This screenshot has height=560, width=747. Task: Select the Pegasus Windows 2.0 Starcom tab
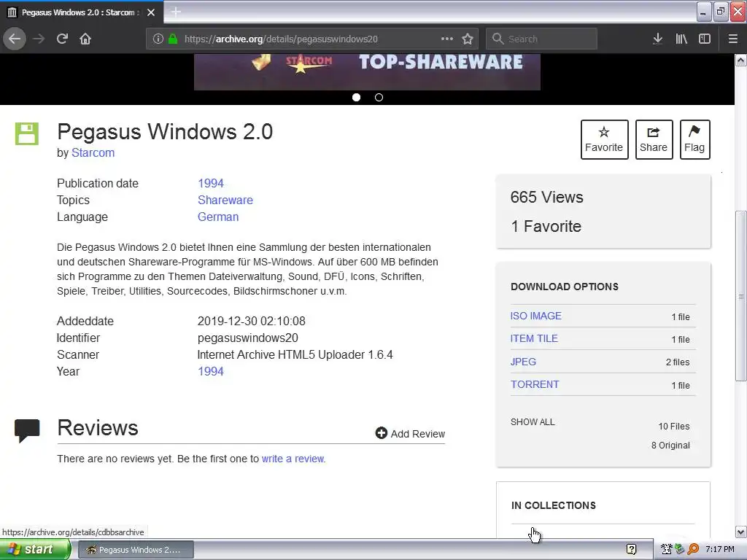(82, 12)
